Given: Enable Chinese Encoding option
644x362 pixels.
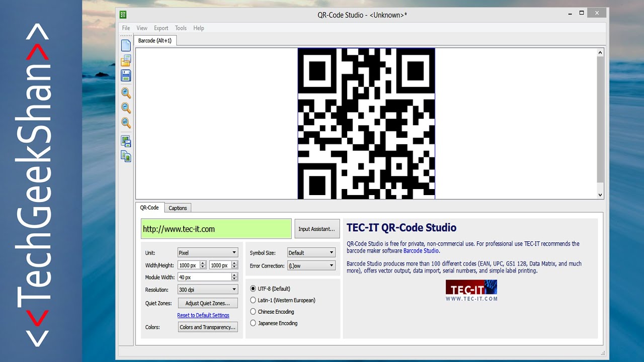Looking at the screenshot, I should click(253, 311).
